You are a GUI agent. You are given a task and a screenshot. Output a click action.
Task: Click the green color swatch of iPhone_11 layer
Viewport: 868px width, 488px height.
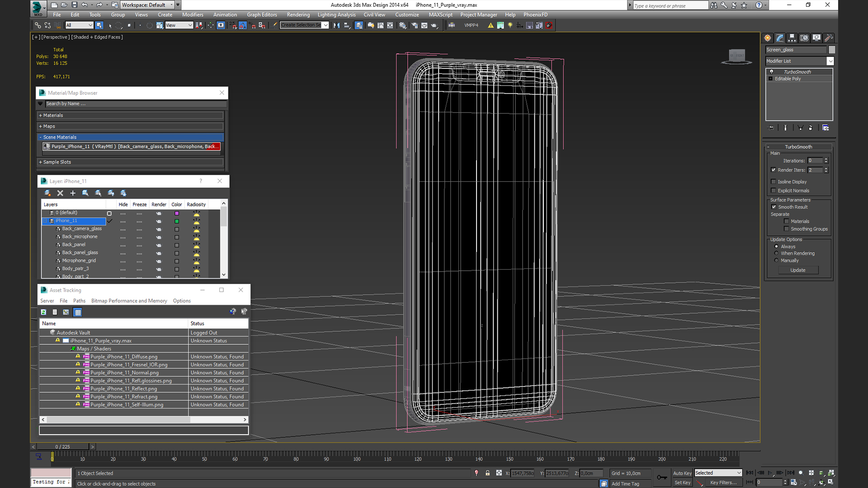click(x=177, y=221)
